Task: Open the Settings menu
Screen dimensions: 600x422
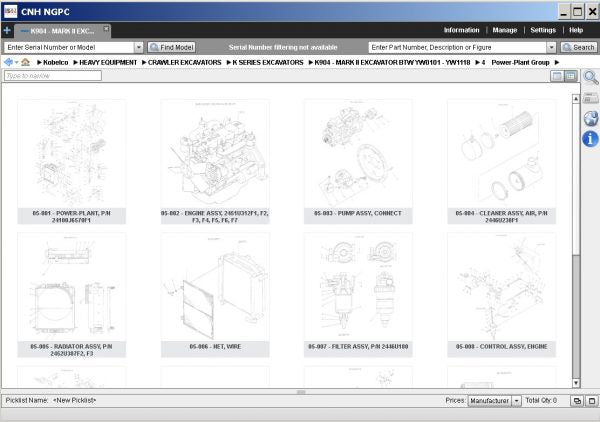Action: click(543, 30)
